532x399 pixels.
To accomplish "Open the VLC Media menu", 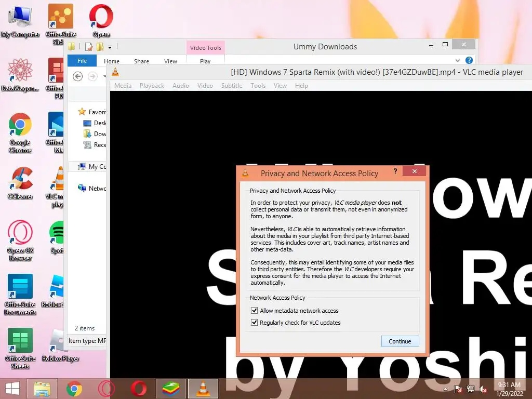I will (123, 86).
